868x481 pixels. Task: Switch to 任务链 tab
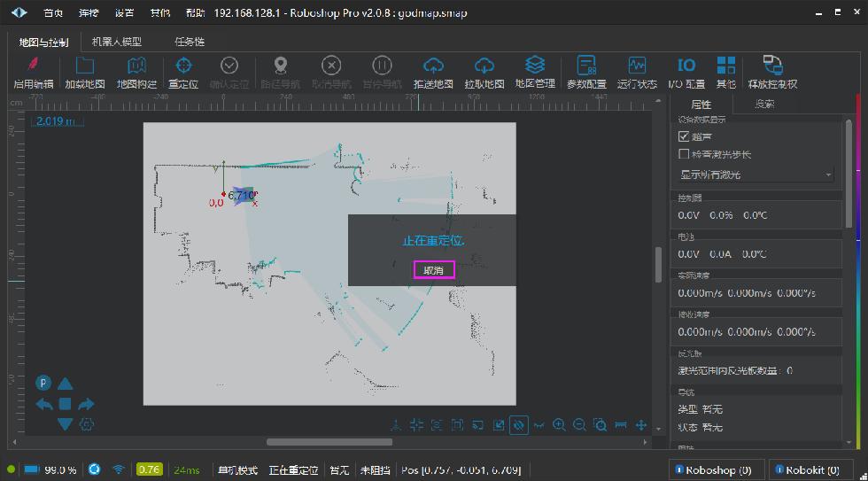pyautogui.click(x=190, y=42)
